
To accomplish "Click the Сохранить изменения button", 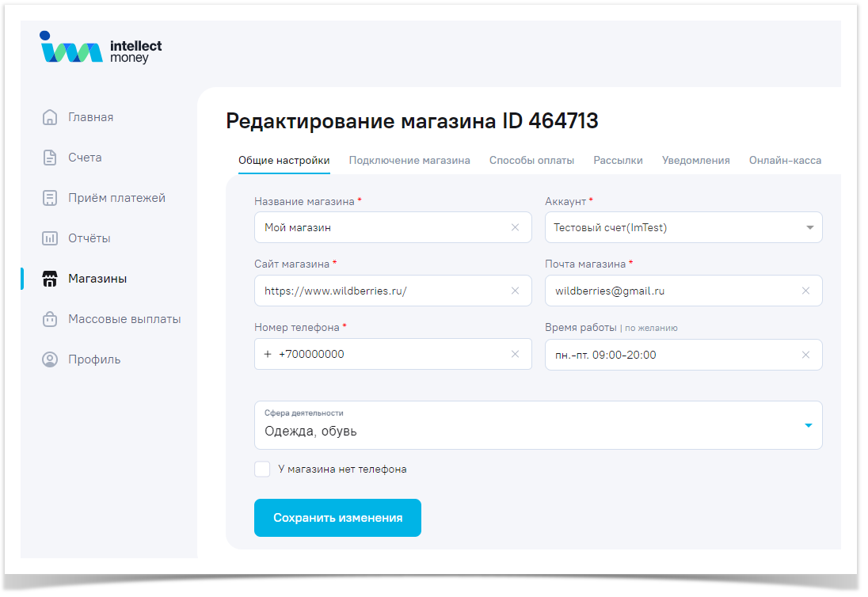I will (337, 518).
